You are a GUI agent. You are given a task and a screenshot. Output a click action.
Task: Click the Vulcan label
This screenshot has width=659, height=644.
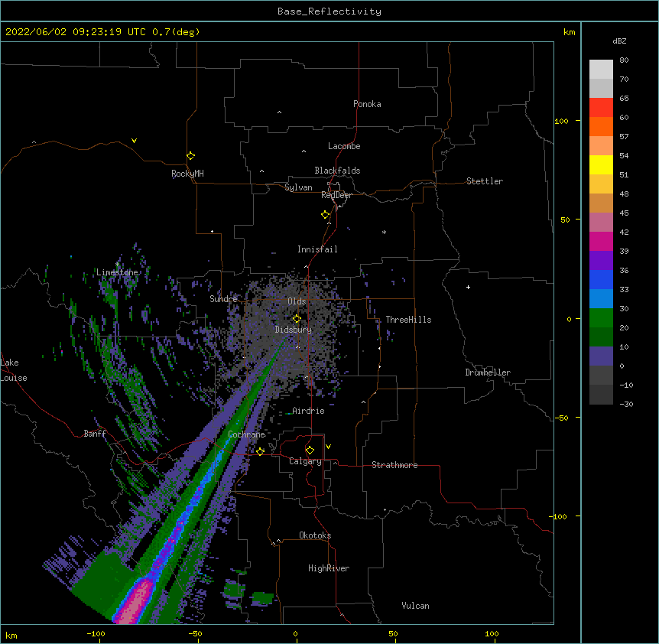415,606
